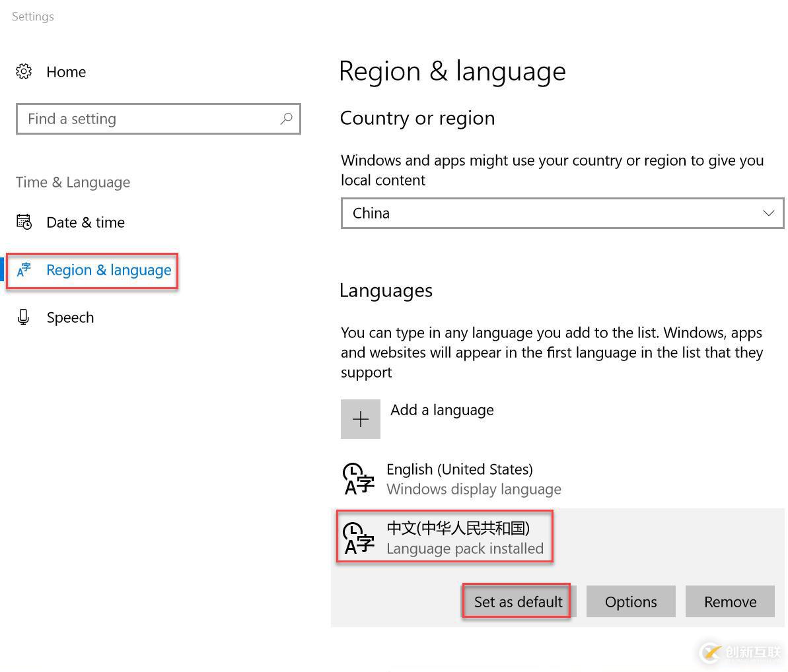Viewport: 788px width, 672px height.
Task: Click the chevron next to China
Action: click(x=768, y=213)
